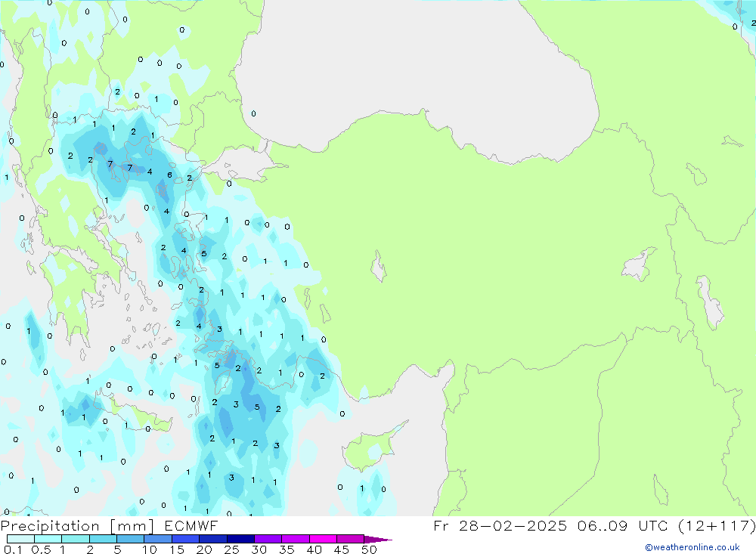Image resolution: width=756 pixels, height=554 pixels.
Task: Click the legend value '25'
Action: click(231, 549)
